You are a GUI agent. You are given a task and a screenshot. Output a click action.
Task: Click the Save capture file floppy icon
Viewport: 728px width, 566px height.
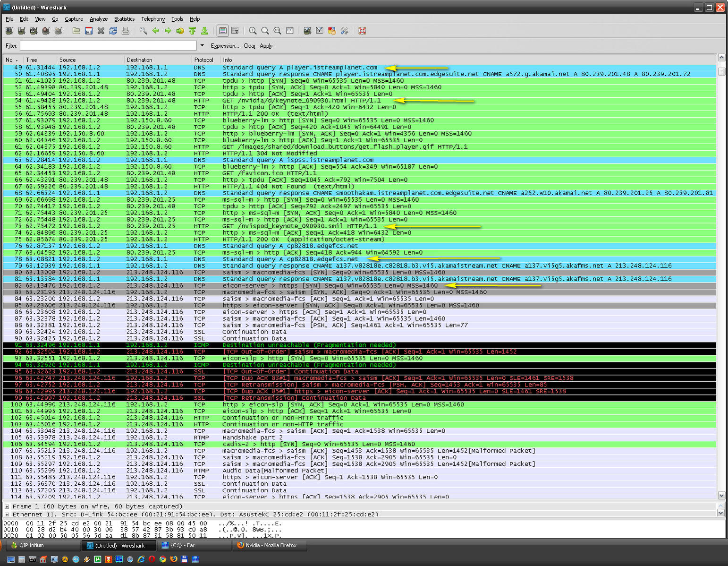(88, 31)
